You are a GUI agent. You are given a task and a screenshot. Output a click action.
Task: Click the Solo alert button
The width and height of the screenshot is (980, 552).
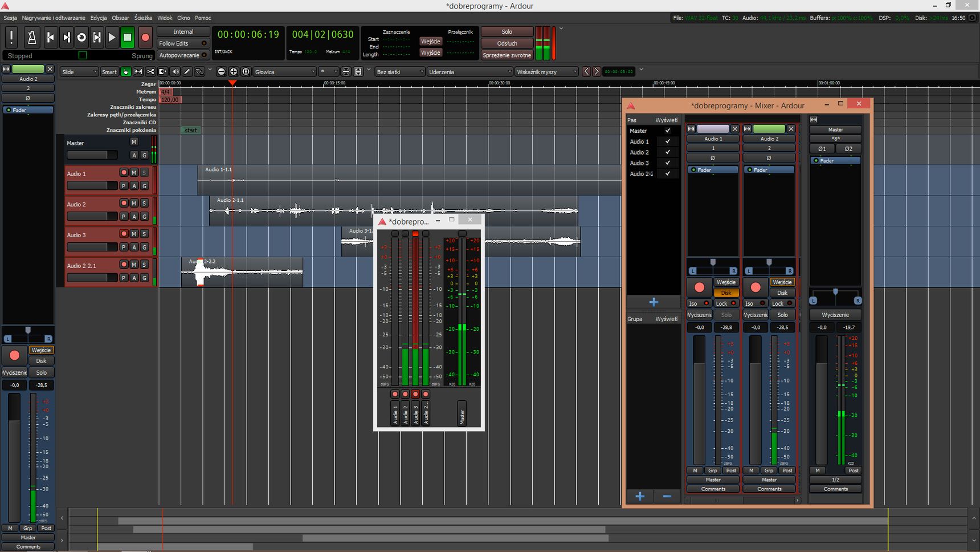click(x=507, y=32)
